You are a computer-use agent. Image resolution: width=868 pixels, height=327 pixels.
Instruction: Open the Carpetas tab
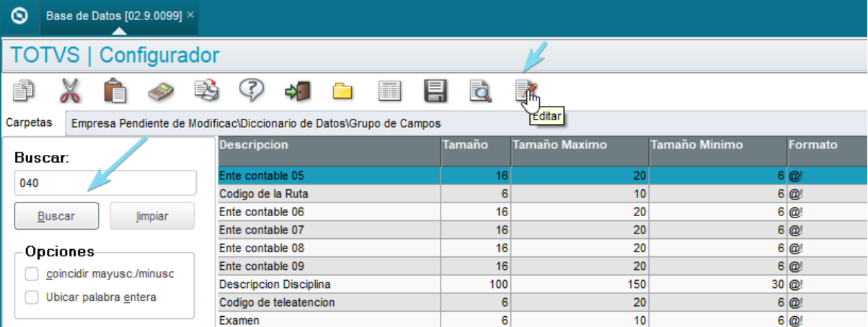pyautogui.click(x=29, y=122)
